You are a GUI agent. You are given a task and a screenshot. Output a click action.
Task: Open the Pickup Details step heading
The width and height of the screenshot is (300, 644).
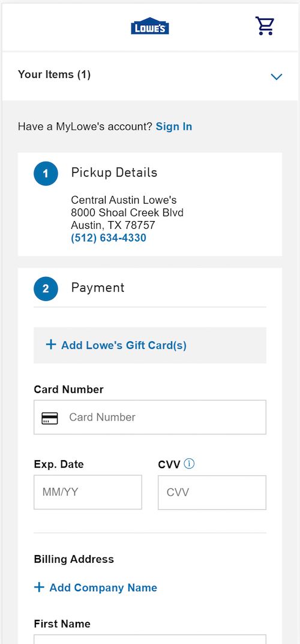pos(114,172)
